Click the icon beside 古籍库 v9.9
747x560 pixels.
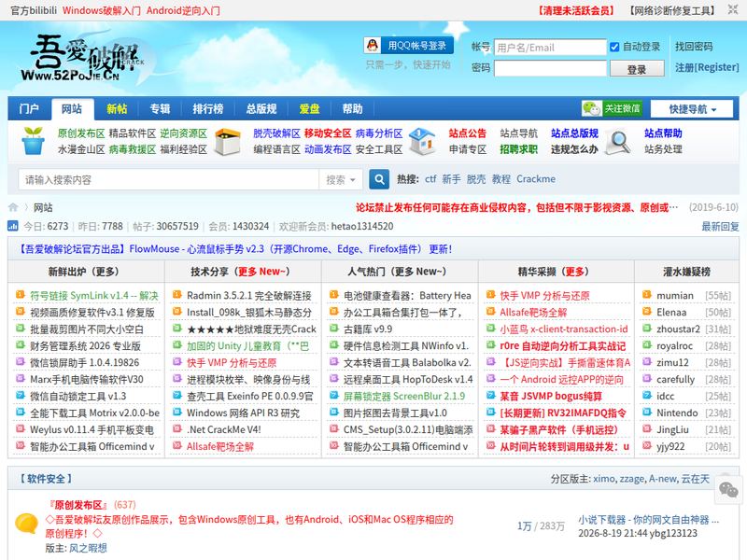(334, 329)
